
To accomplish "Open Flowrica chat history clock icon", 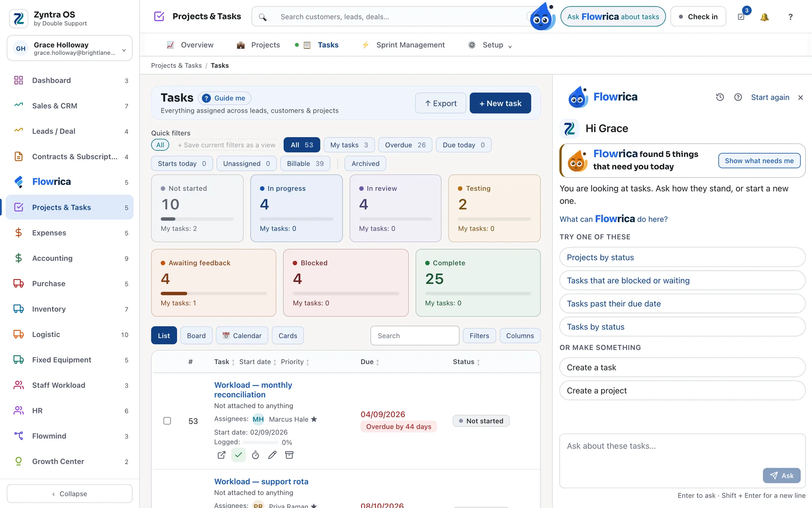I will [x=720, y=97].
